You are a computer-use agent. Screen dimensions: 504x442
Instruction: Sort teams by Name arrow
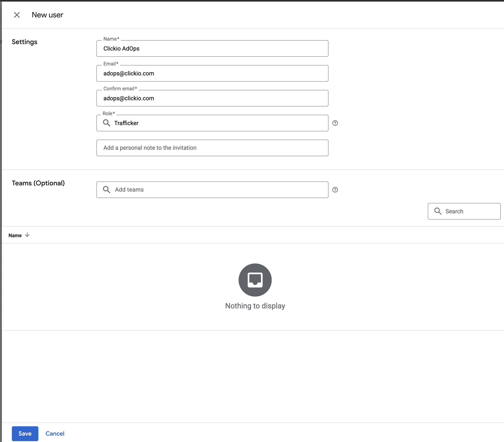[27, 235]
